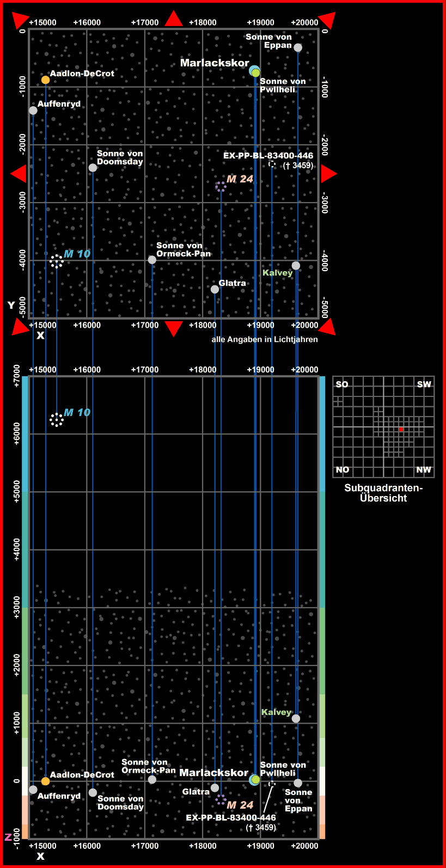Click the top-left diagonal red arrow

(x=20, y=20)
